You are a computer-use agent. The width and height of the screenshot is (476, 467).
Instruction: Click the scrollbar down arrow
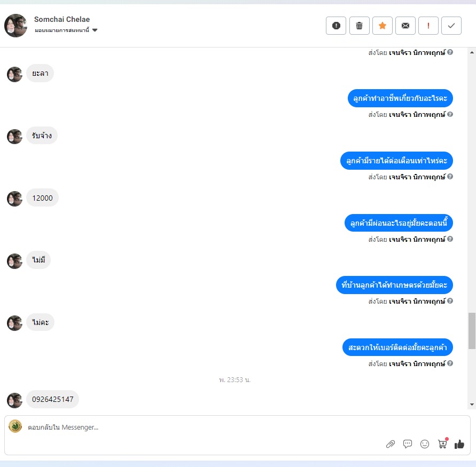click(472, 404)
